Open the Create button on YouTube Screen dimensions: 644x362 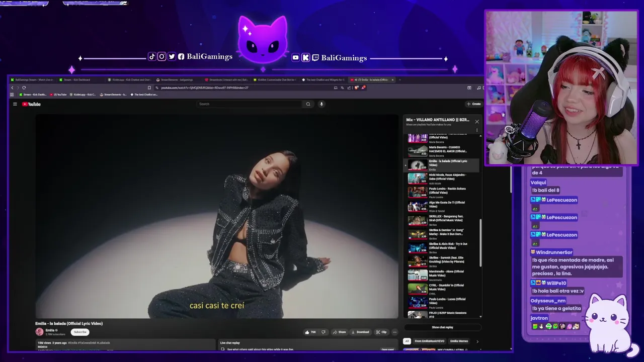473,104
